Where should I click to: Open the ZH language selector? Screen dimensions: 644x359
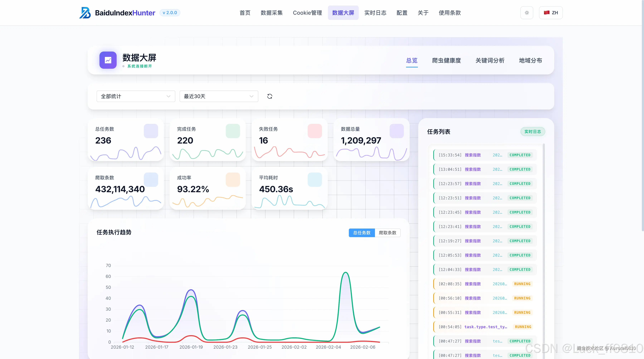click(x=551, y=13)
